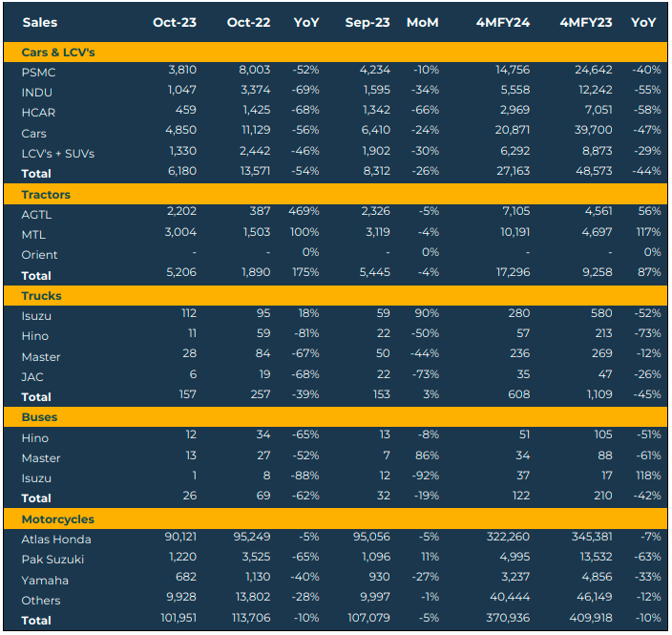The height and width of the screenshot is (635, 672).
Task: Click AGTL Oct-23 value 2,202
Action: pyautogui.click(x=181, y=211)
